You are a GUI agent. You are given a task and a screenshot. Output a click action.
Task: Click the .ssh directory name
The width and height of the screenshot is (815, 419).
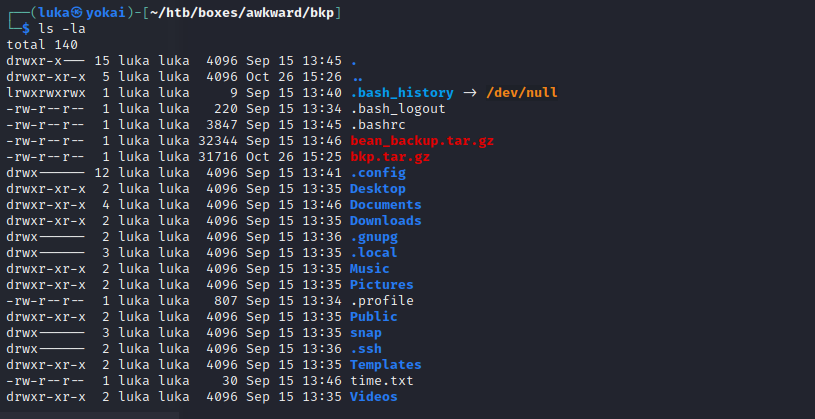point(365,349)
